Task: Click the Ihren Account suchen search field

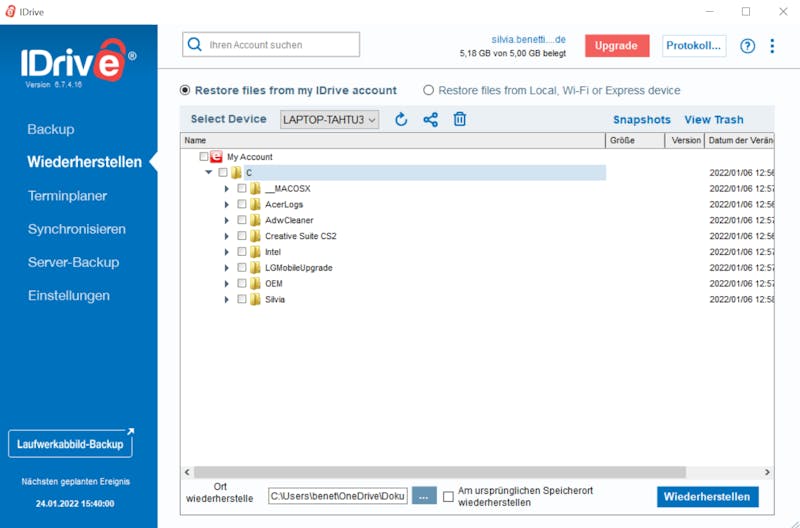Action: coord(271,44)
